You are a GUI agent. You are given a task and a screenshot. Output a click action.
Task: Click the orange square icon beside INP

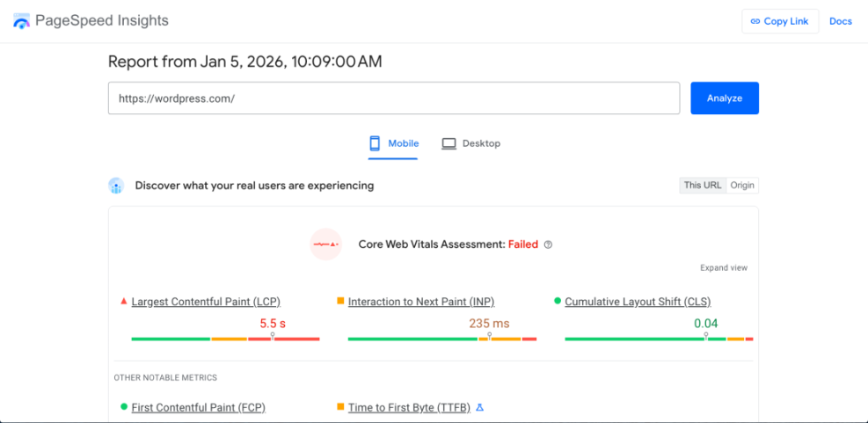click(x=340, y=301)
